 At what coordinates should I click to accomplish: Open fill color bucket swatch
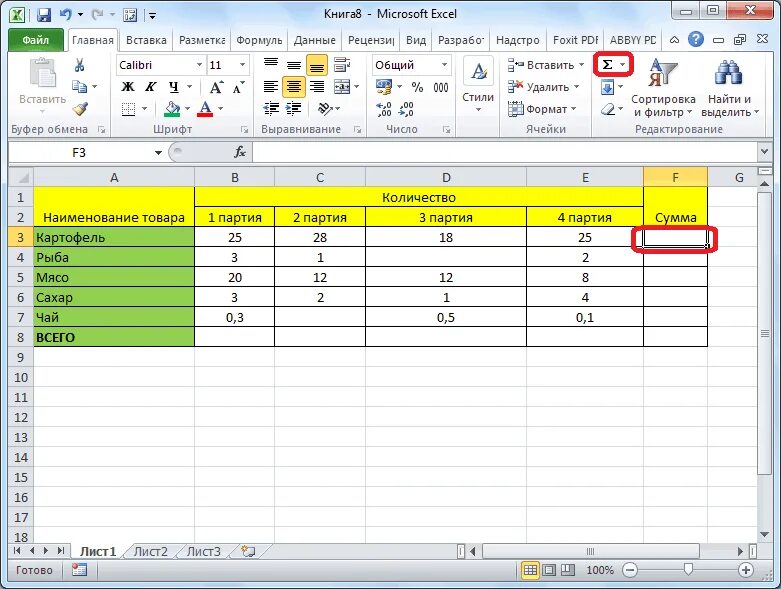[172, 109]
